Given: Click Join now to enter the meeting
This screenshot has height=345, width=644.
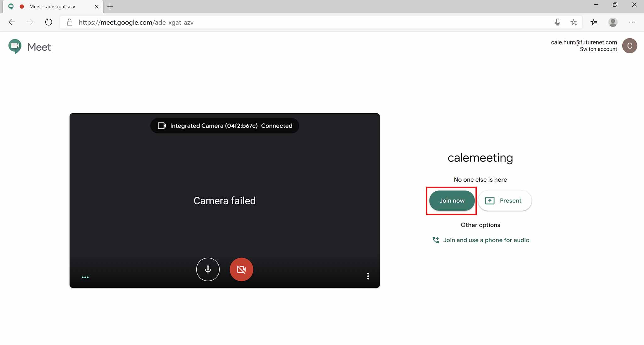Looking at the screenshot, I should (452, 201).
